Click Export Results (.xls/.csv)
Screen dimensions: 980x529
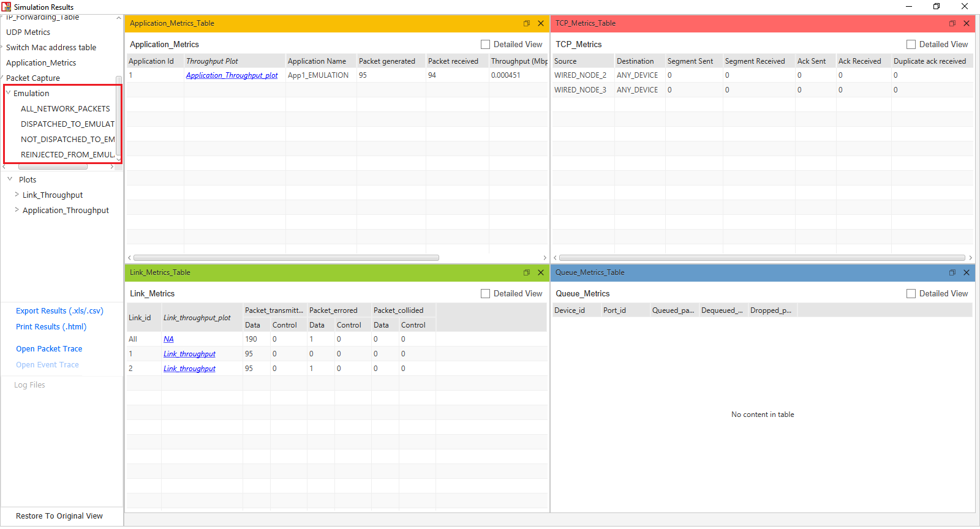(x=59, y=311)
